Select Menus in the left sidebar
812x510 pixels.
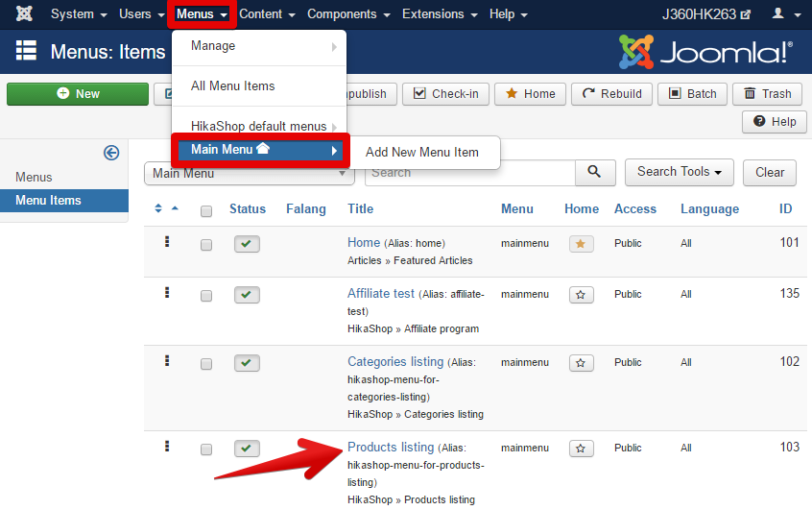[x=34, y=178]
